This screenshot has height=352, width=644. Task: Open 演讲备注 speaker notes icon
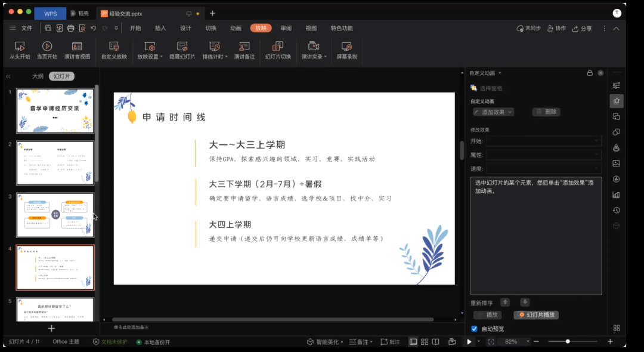[x=244, y=47]
